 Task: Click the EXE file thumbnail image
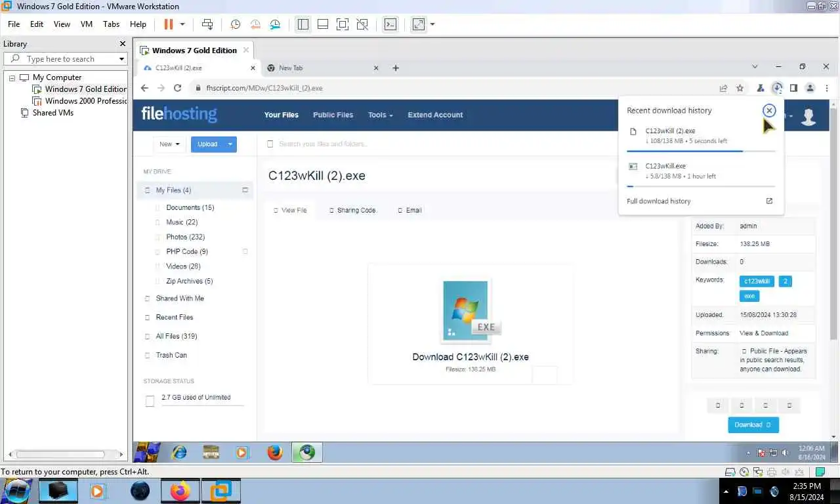click(x=470, y=310)
